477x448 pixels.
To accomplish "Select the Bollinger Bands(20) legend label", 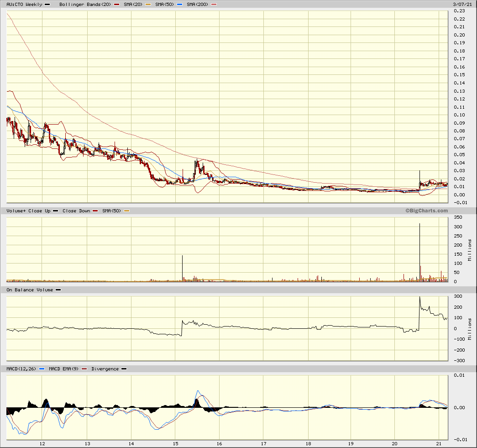I will point(85,5).
